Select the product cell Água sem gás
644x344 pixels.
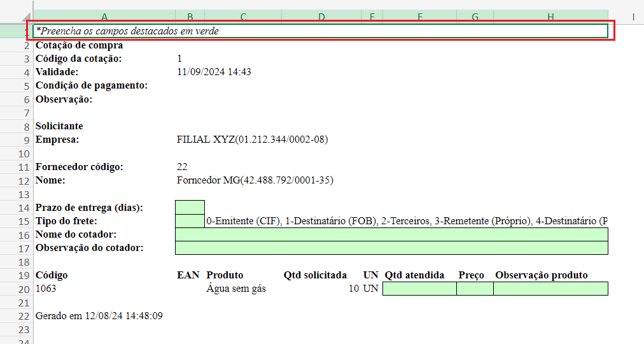[x=236, y=289]
